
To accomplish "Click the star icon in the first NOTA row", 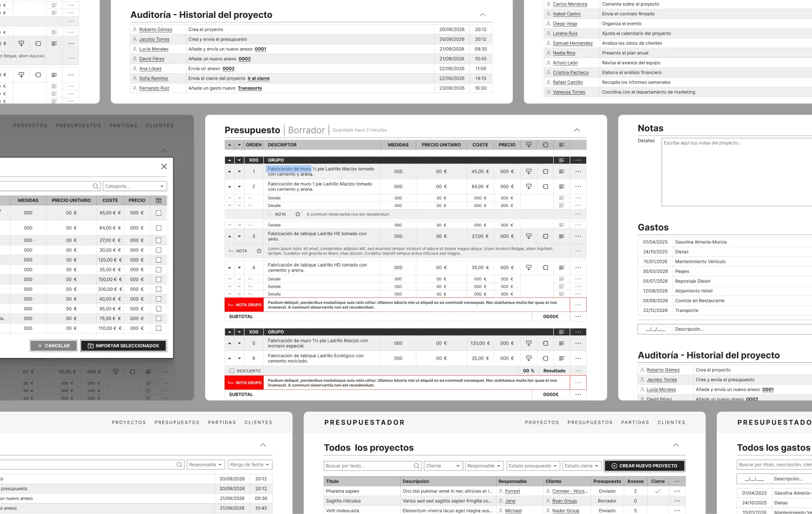I will (298, 214).
